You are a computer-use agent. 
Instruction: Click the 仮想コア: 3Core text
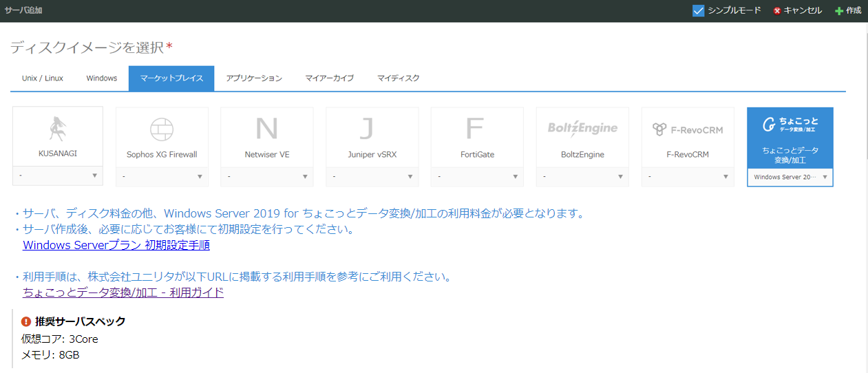59,339
